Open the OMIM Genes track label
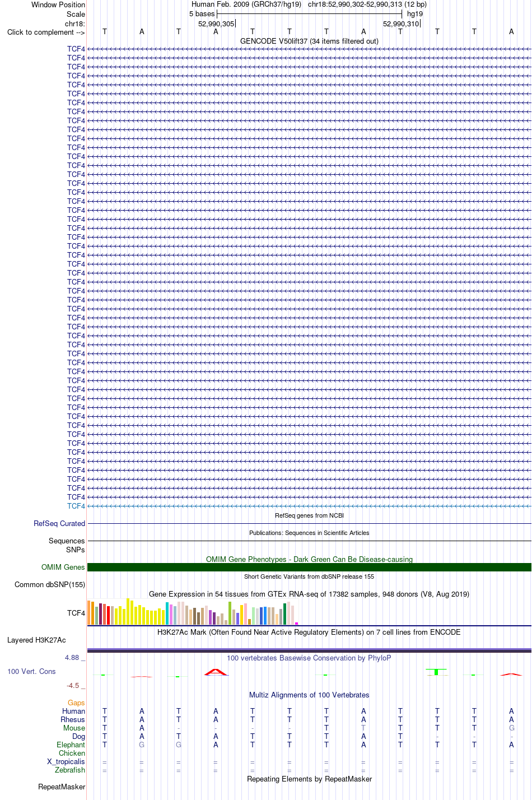The width and height of the screenshot is (532, 800). tap(63, 567)
